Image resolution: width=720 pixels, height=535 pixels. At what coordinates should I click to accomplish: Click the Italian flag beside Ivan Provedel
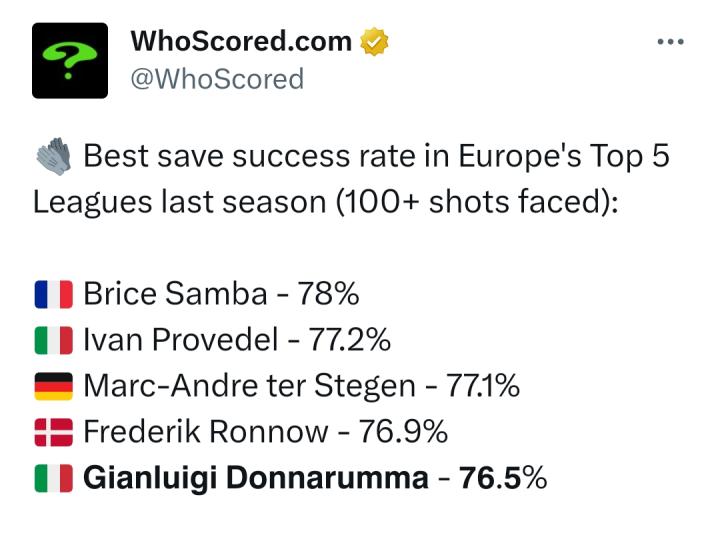point(53,340)
